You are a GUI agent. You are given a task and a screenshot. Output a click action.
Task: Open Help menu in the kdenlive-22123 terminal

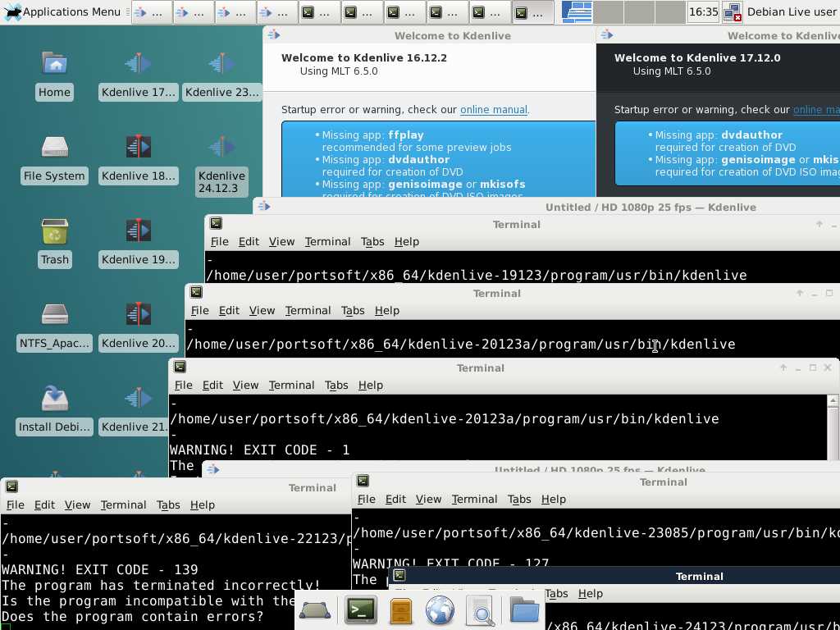pyautogui.click(x=203, y=504)
